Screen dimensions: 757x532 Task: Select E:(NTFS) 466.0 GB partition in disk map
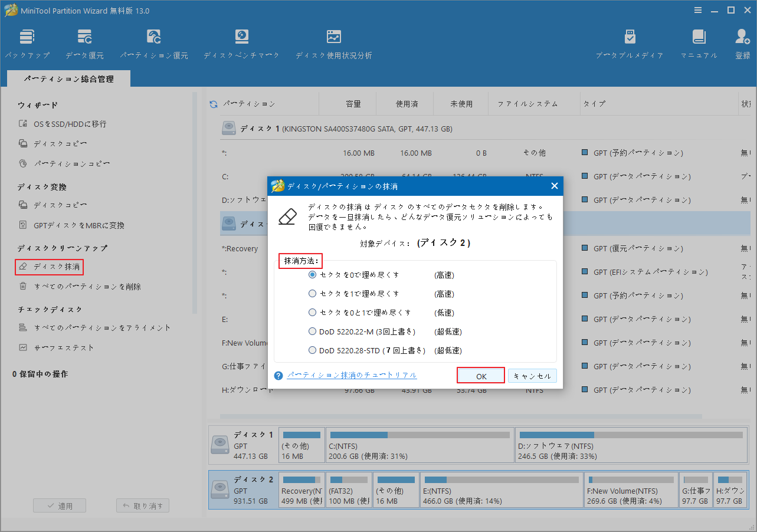coord(502,490)
